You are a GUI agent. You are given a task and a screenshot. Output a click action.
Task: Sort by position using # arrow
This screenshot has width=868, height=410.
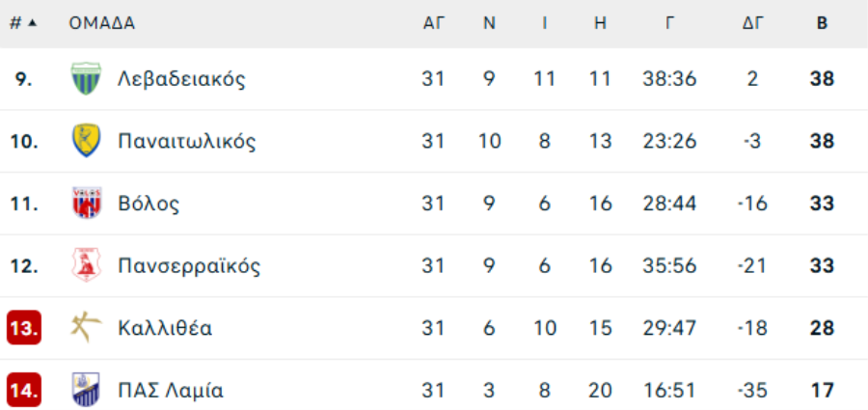(24, 23)
